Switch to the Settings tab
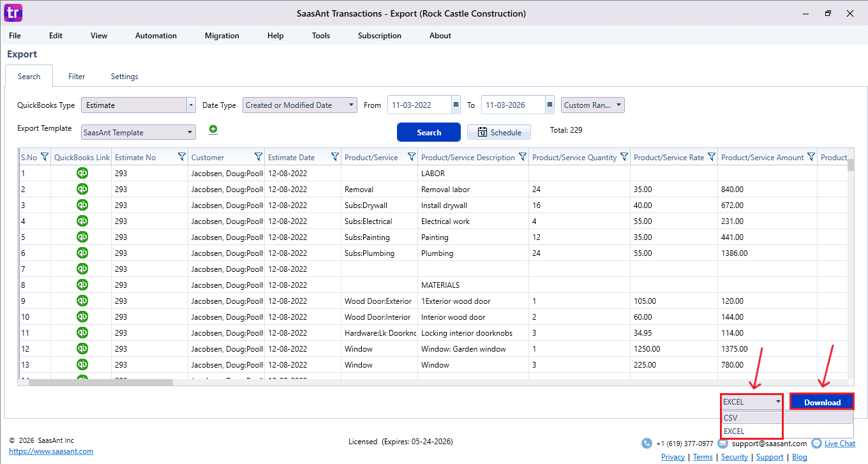The width and height of the screenshot is (868, 464). coord(124,76)
